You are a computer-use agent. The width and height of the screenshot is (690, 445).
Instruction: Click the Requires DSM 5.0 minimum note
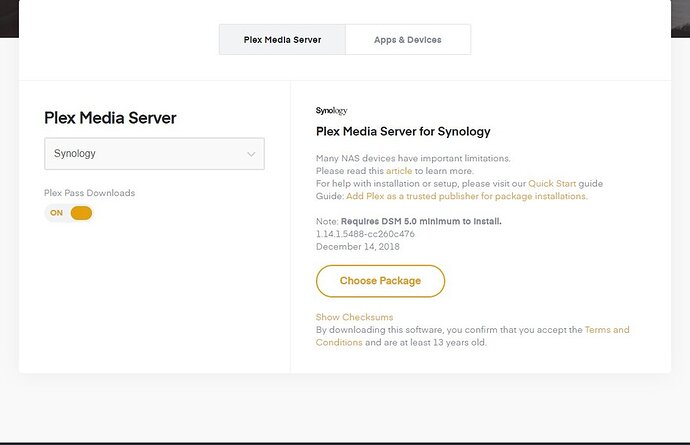point(421,221)
